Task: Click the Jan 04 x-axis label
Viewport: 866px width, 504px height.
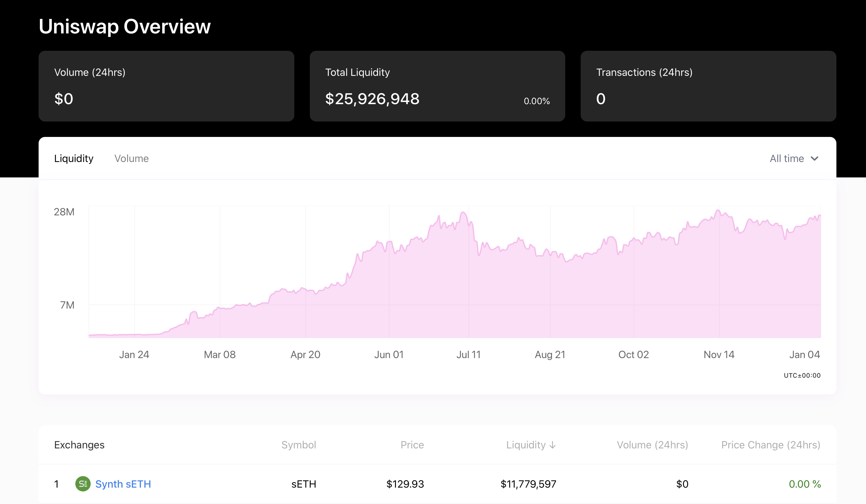Action: click(805, 354)
